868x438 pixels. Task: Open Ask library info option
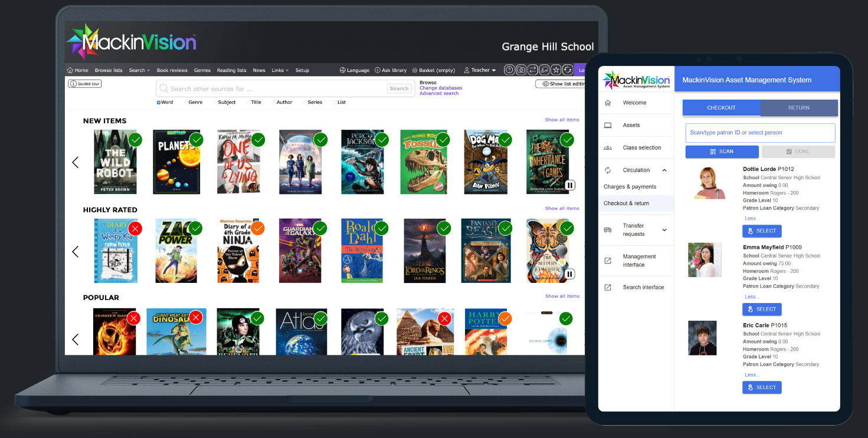(x=391, y=70)
